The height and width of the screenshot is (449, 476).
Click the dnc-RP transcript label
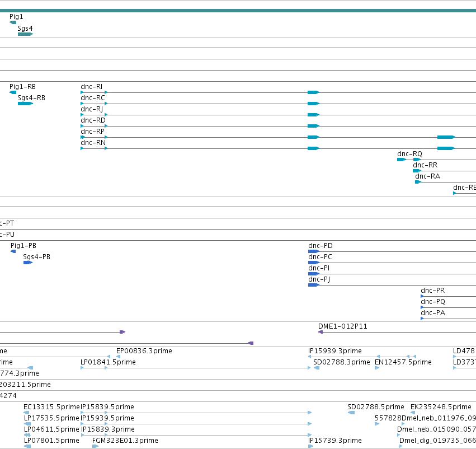(x=93, y=132)
